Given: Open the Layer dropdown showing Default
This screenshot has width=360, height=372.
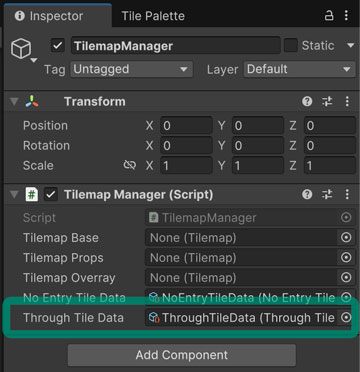Looking at the screenshot, I should [x=300, y=69].
